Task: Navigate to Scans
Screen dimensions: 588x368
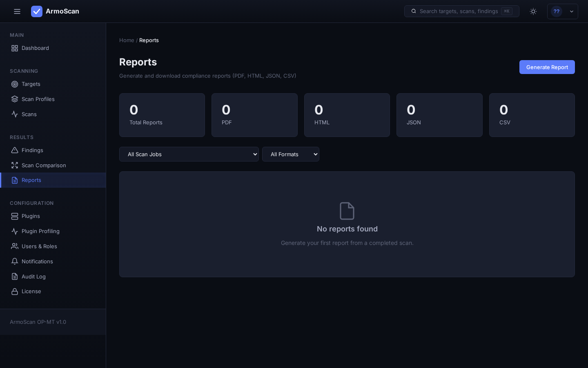Action: click(x=53, y=114)
